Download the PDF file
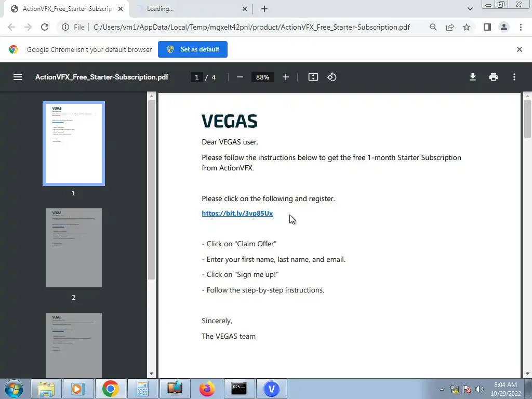 coord(473,77)
